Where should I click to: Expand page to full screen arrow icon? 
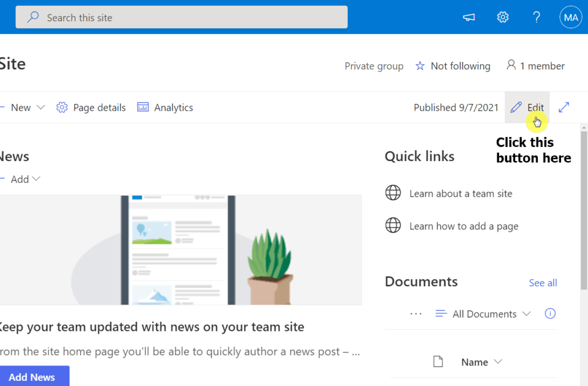pyautogui.click(x=564, y=107)
